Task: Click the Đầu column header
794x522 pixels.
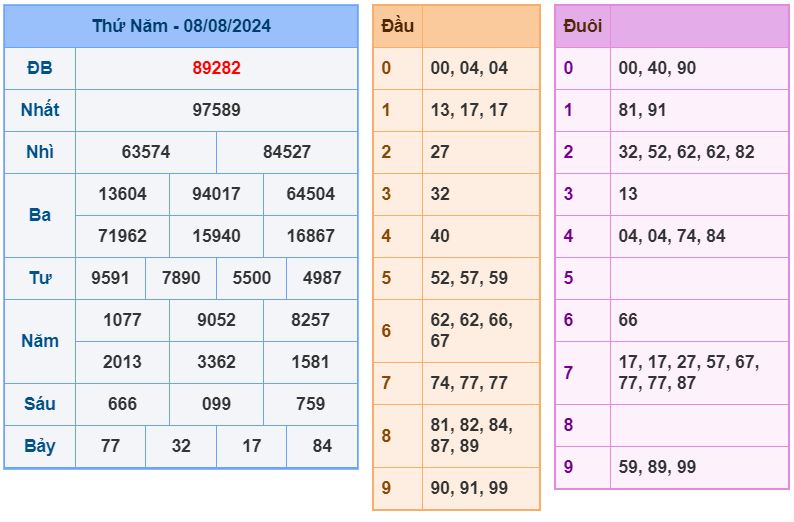Action: (398, 26)
